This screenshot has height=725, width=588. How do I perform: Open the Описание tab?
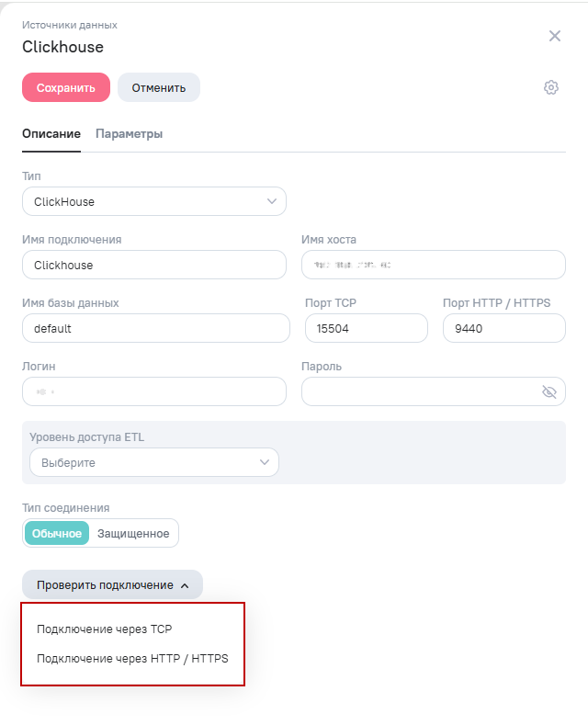pos(51,133)
